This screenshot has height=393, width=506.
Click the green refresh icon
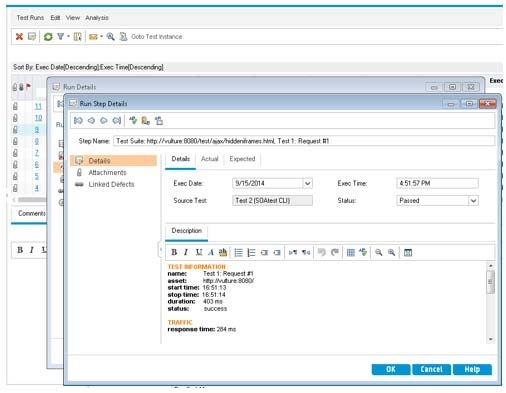tap(48, 36)
